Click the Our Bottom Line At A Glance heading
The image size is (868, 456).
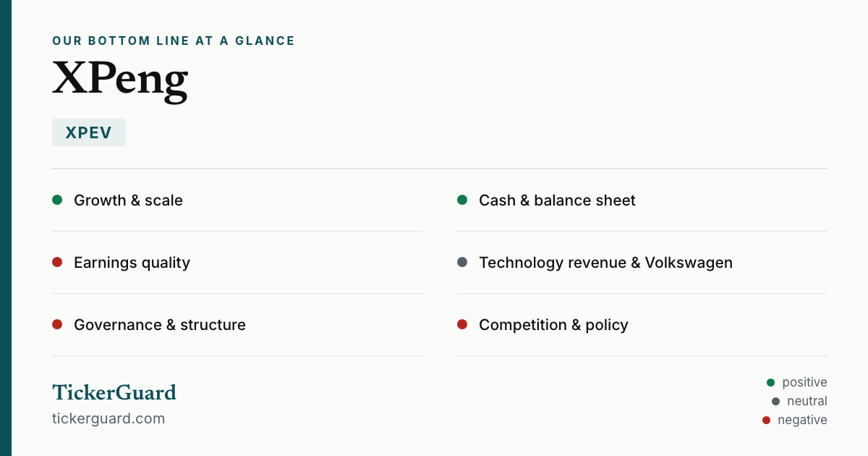tap(174, 41)
